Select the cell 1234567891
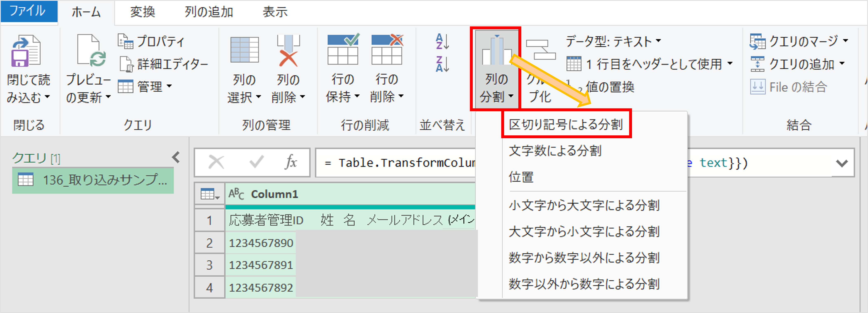The image size is (868, 313). (x=261, y=265)
